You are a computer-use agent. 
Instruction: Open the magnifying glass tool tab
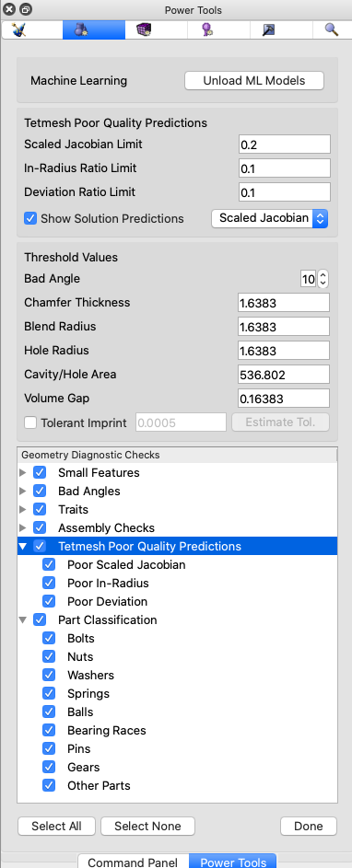click(x=332, y=29)
